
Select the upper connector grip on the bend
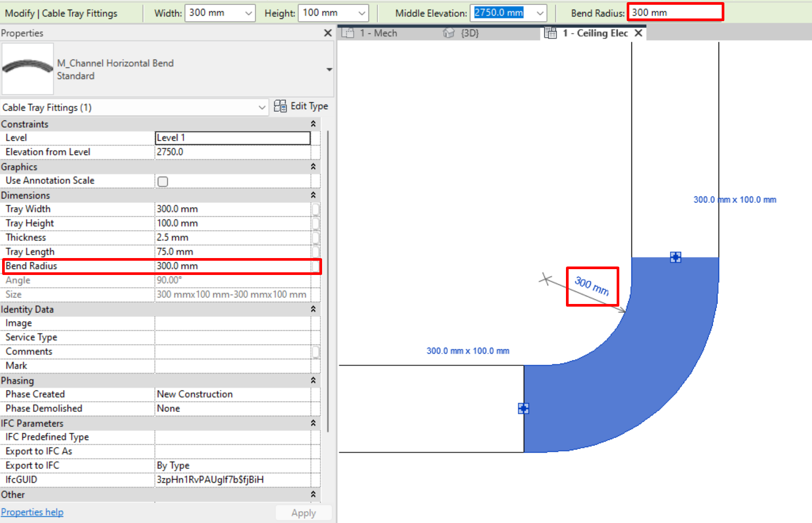pyautogui.click(x=675, y=257)
